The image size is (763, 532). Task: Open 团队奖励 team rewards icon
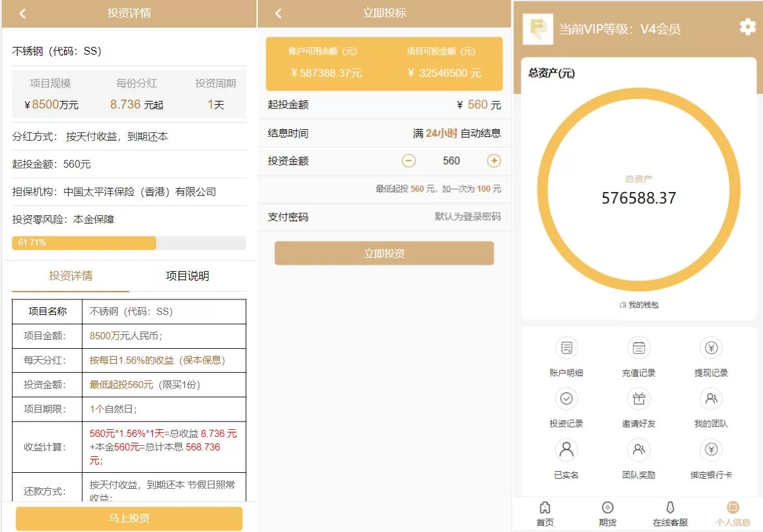coord(638,450)
